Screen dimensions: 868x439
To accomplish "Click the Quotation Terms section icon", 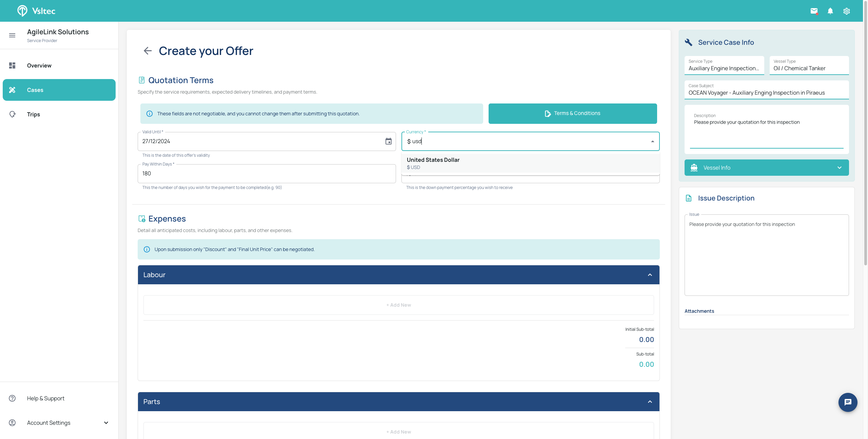I will pos(142,80).
